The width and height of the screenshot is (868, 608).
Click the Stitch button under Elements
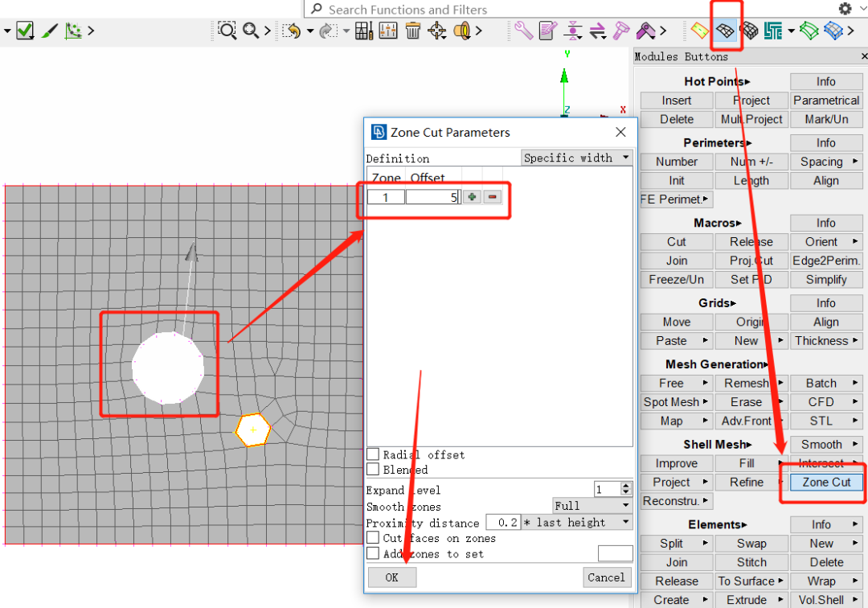[x=751, y=563]
